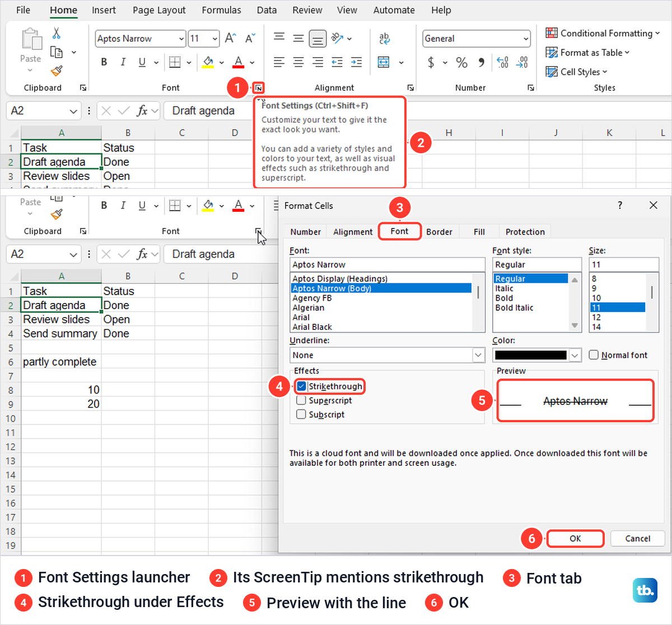The image size is (672, 625).
Task: Click Decrease Indent icon
Action: [x=337, y=62]
